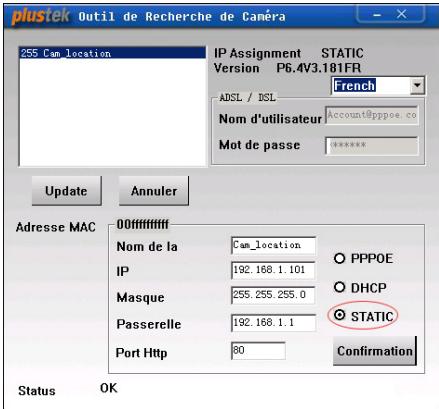Click the IP Assignment STATIC value

point(342,53)
